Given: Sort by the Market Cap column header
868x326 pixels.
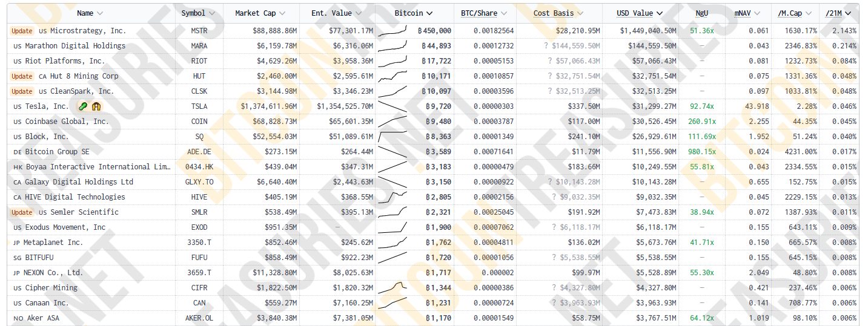Looking at the screenshot, I should point(260,13).
